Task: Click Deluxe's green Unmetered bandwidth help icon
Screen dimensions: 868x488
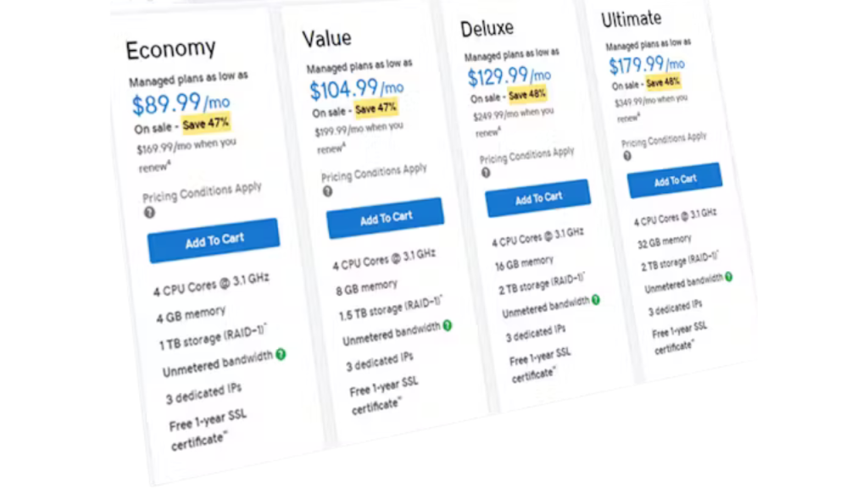Action: (x=595, y=299)
